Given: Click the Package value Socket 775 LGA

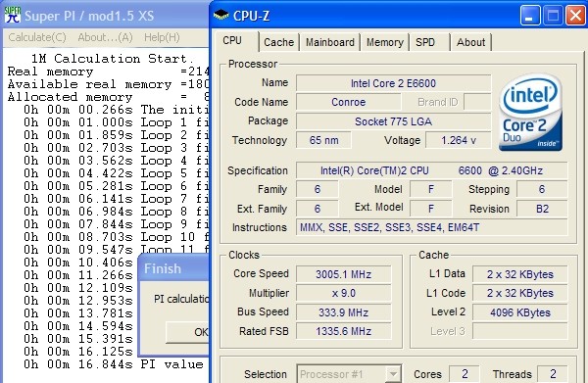Looking at the screenshot, I should tap(393, 121).
